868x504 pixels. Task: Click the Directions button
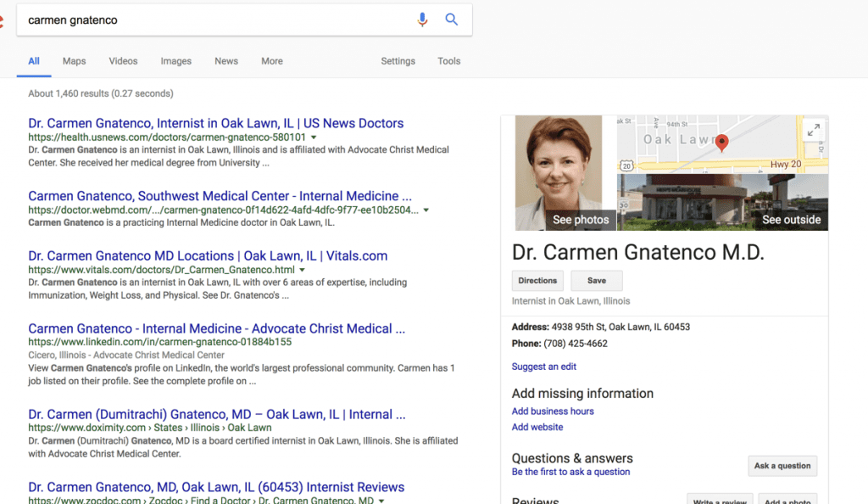point(537,281)
